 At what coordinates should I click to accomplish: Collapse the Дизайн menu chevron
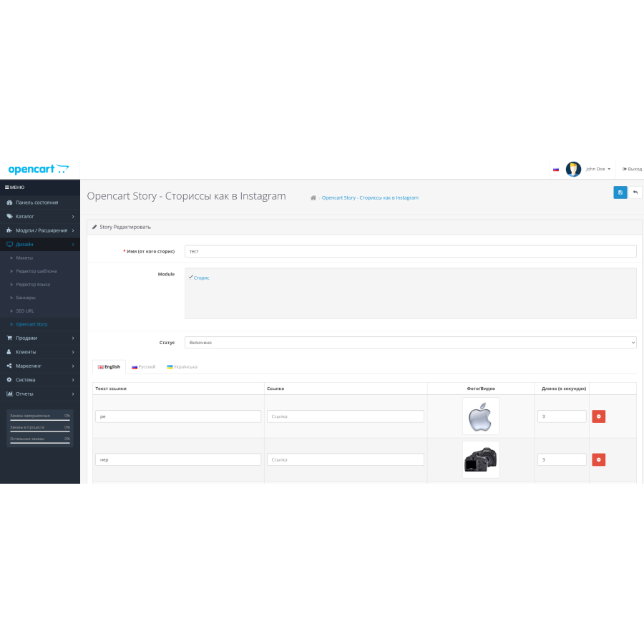(x=73, y=245)
